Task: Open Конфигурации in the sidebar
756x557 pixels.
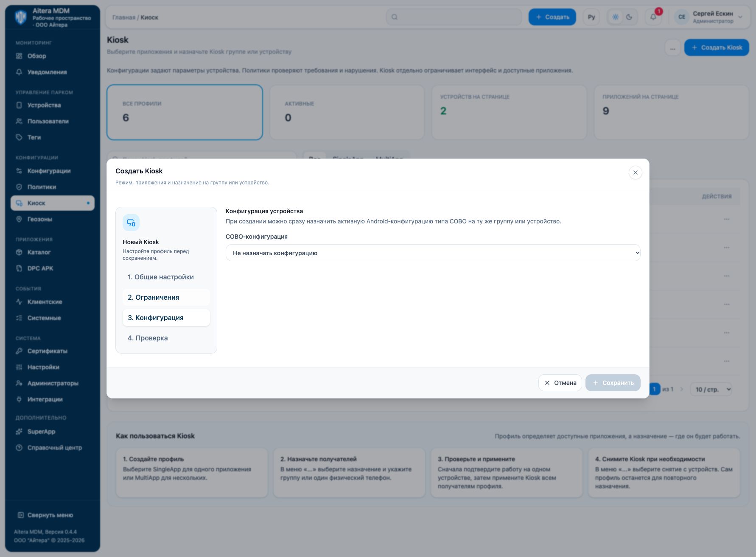Action: point(53,171)
